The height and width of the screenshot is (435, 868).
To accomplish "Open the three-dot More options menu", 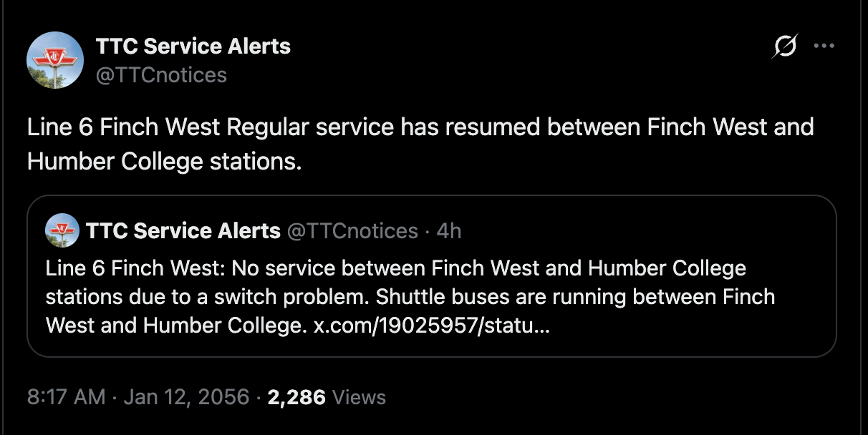I will (824, 47).
